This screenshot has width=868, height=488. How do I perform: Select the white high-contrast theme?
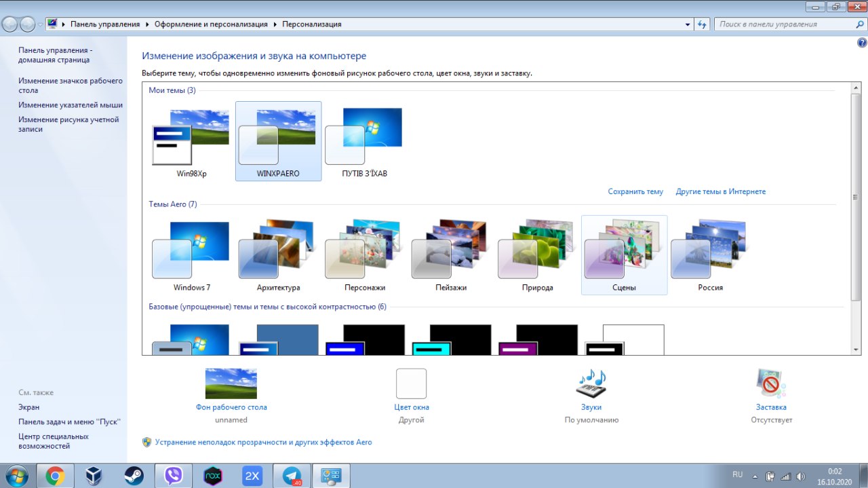coord(624,339)
